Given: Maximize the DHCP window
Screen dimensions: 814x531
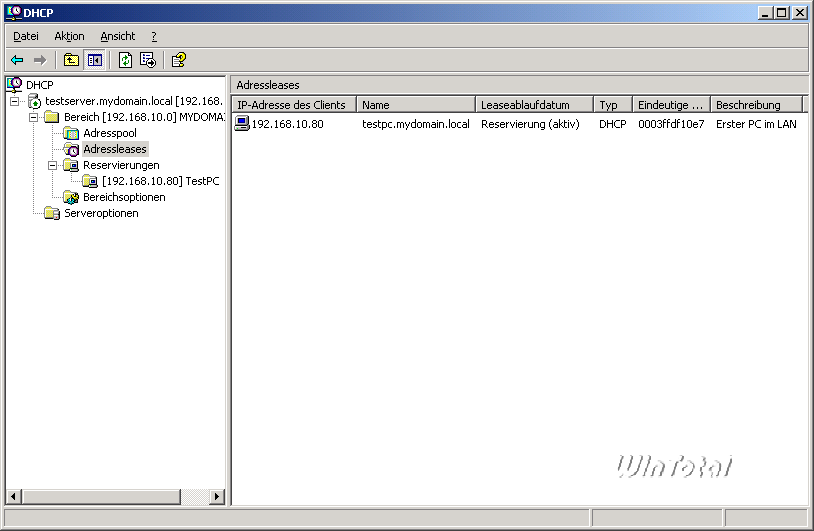Looking at the screenshot, I should coord(781,13).
